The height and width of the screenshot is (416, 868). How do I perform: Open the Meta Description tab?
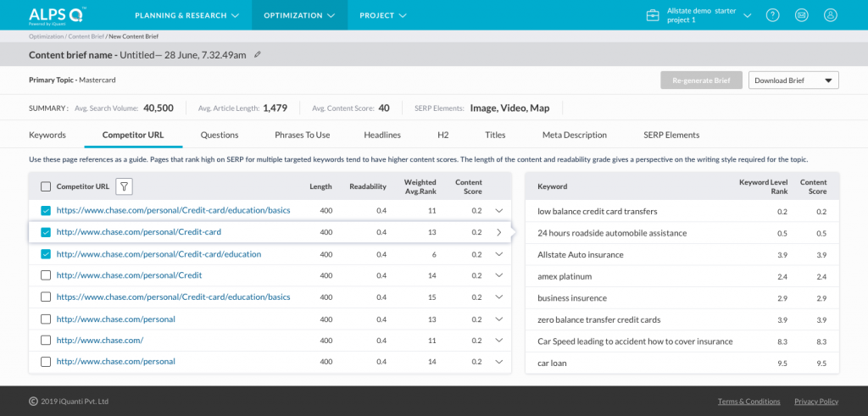point(574,135)
